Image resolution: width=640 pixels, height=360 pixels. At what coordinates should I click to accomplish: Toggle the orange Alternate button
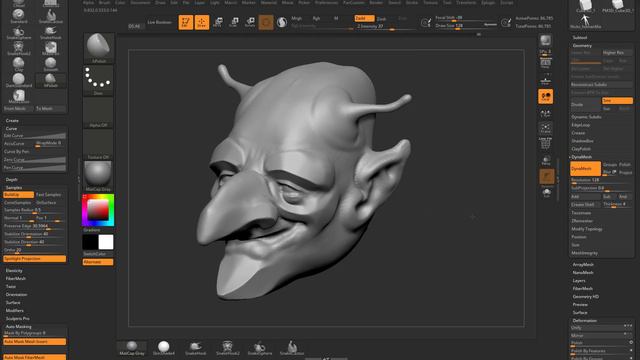[98, 262]
